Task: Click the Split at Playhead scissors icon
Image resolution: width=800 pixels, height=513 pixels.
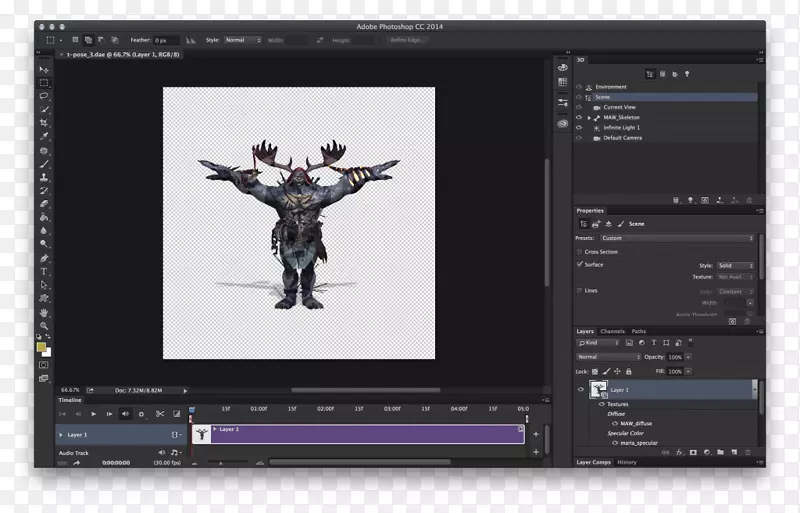Action: [x=160, y=414]
